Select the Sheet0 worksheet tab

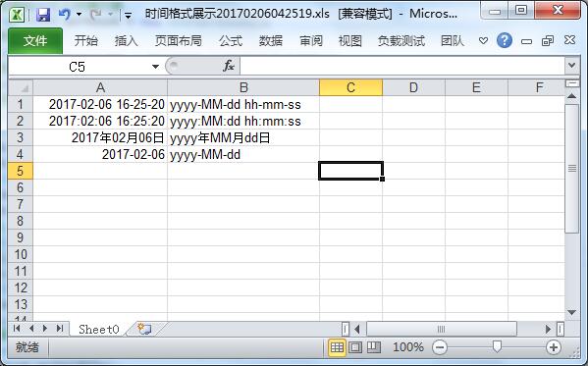tap(99, 329)
